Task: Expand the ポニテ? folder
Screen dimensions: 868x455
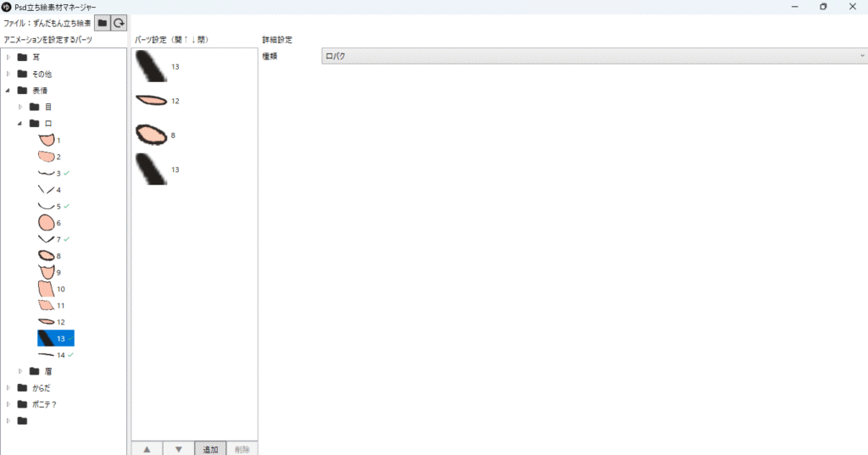Action: (8, 404)
